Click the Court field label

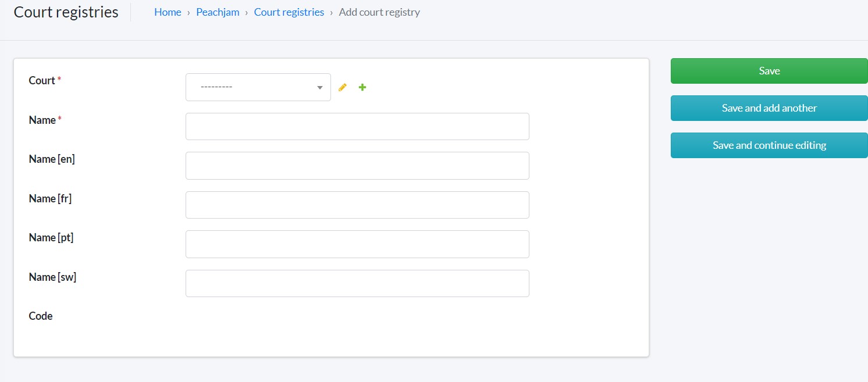pos(42,81)
